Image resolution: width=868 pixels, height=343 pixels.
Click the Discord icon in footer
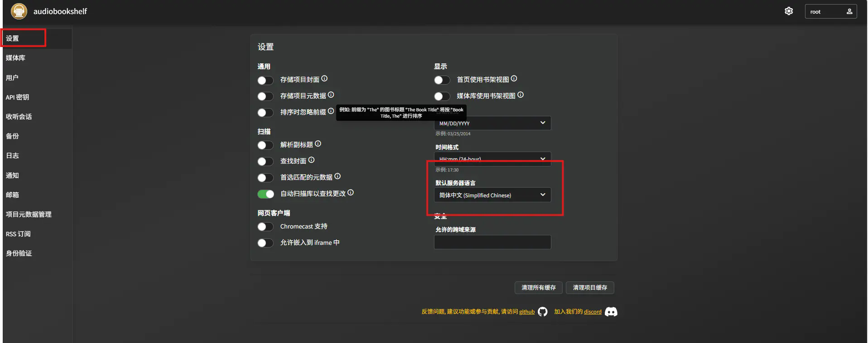(x=611, y=312)
